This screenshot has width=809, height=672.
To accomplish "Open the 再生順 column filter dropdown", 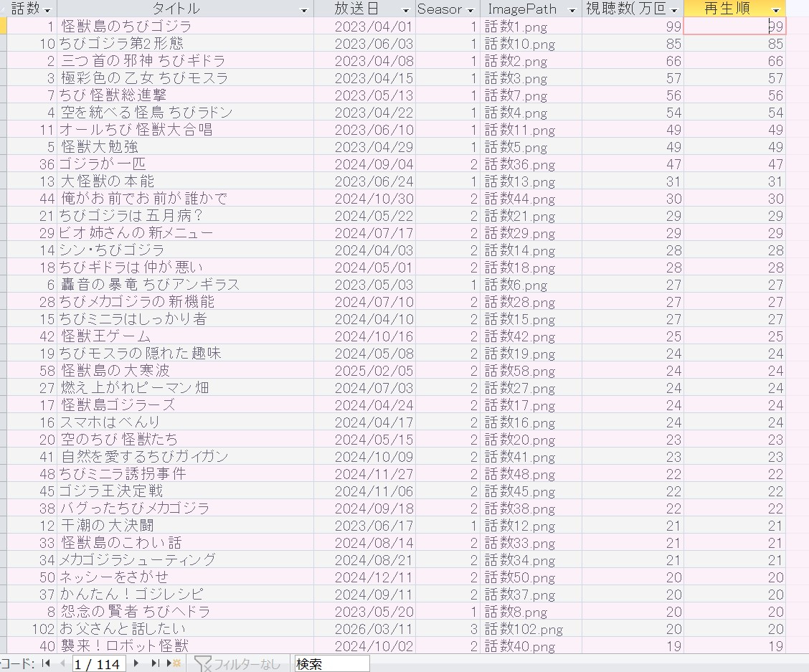I will pos(775,10).
